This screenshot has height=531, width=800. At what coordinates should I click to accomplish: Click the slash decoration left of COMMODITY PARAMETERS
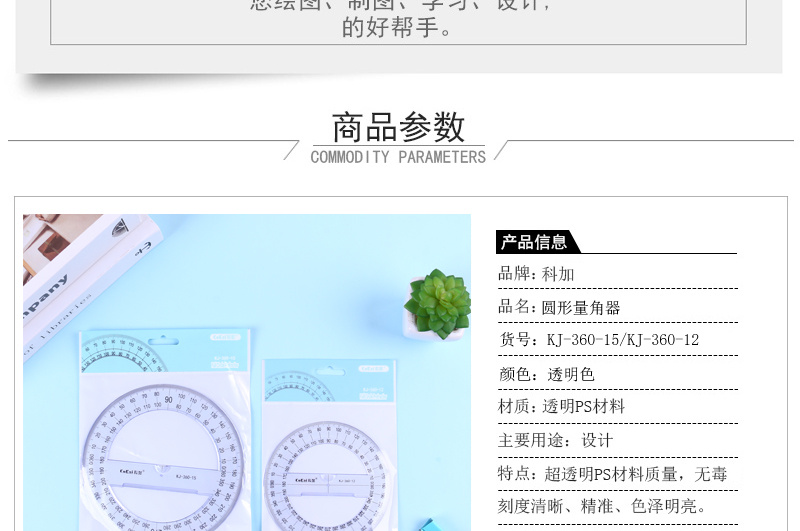click(x=291, y=151)
